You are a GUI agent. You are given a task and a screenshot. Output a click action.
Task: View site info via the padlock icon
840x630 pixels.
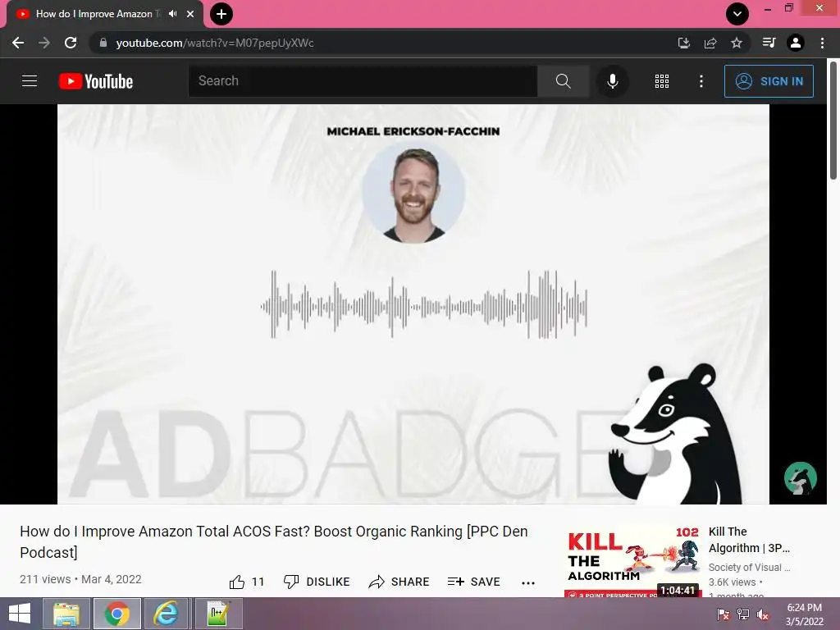point(103,43)
